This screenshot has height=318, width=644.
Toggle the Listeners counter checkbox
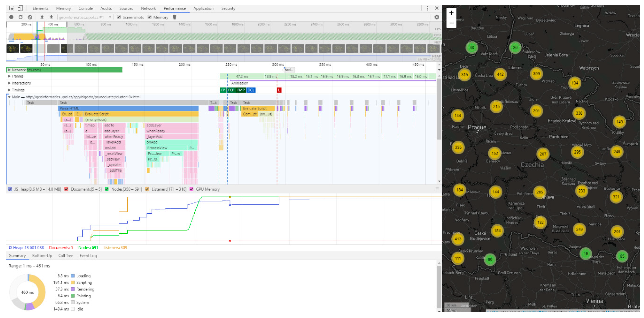coord(147,189)
